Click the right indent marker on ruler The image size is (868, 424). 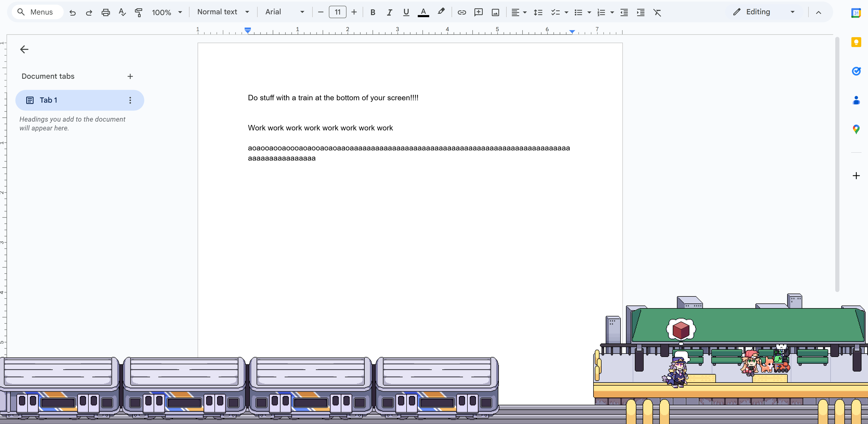pos(572,32)
